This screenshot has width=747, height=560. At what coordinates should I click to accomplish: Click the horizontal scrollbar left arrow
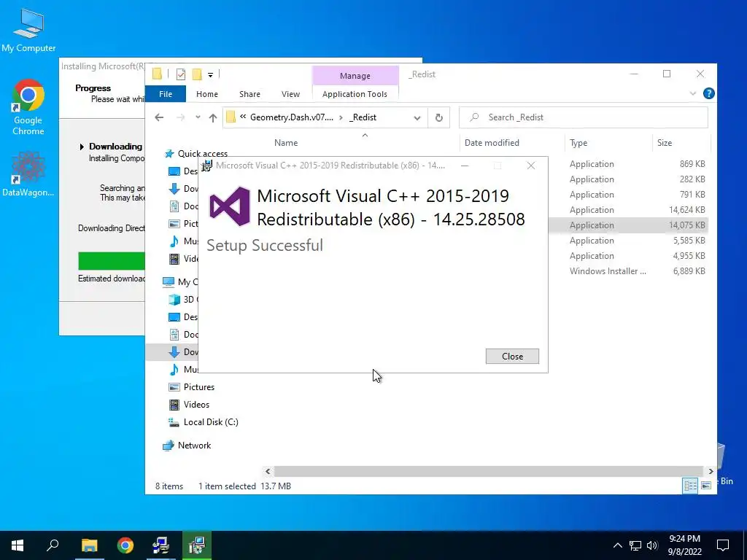(x=268, y=472)
